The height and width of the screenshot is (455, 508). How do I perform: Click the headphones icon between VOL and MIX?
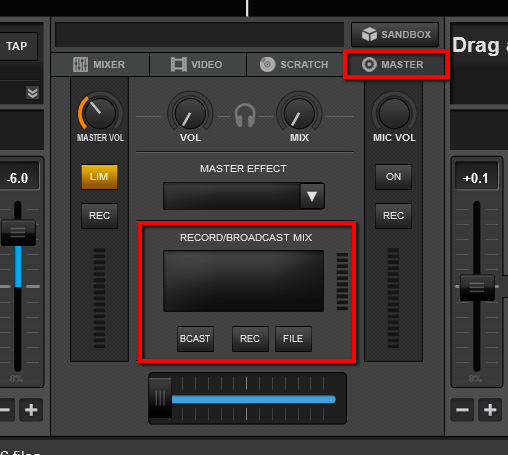245,115
